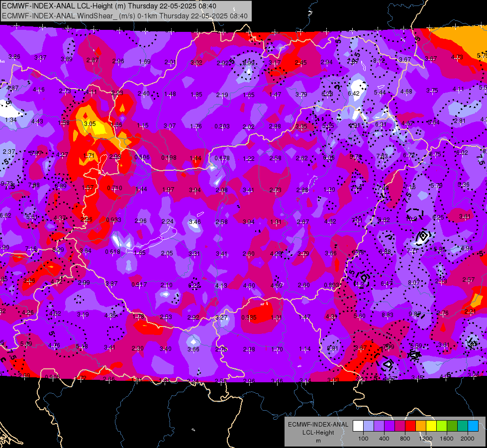Click the red legend swatch
This screenshot has width=487, height=448.
coord(410,426)
